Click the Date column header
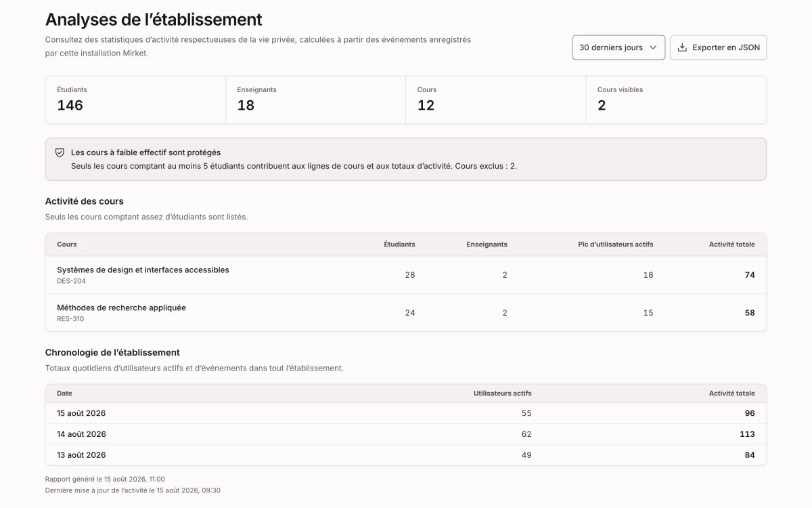 coord(64,394)
